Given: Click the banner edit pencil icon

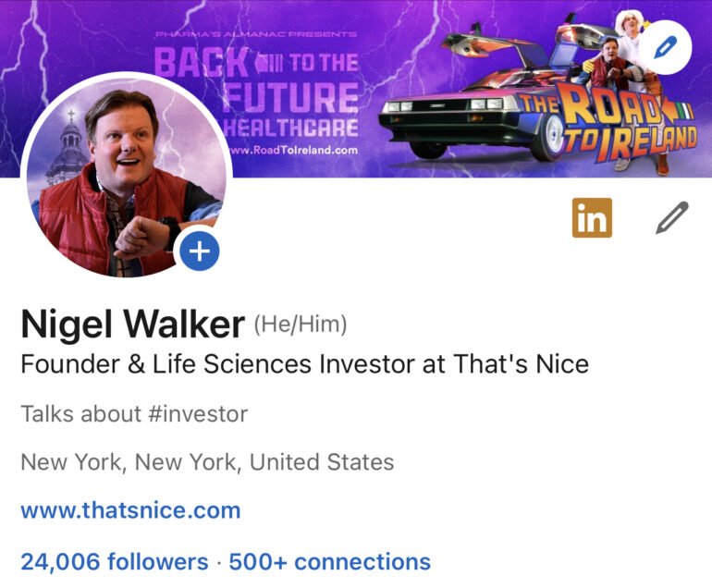Looking at the screenshot, I should (x=665, y=46).
